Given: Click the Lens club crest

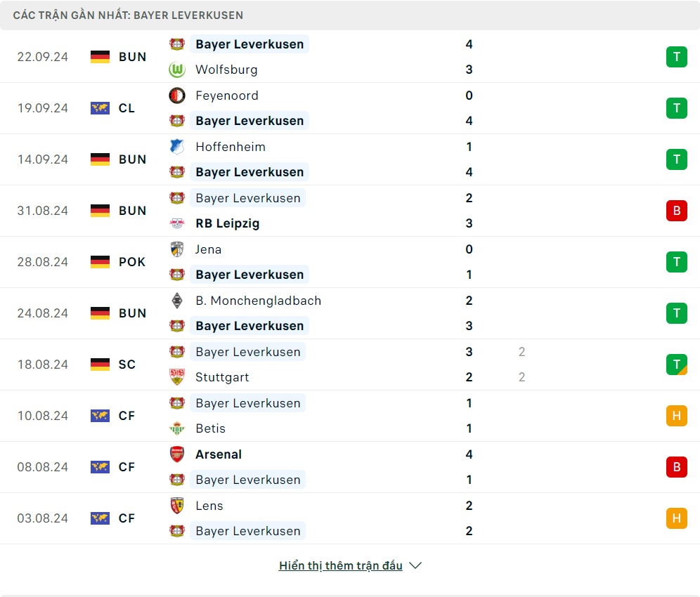Looking at the screenshot, I should 176,506.
